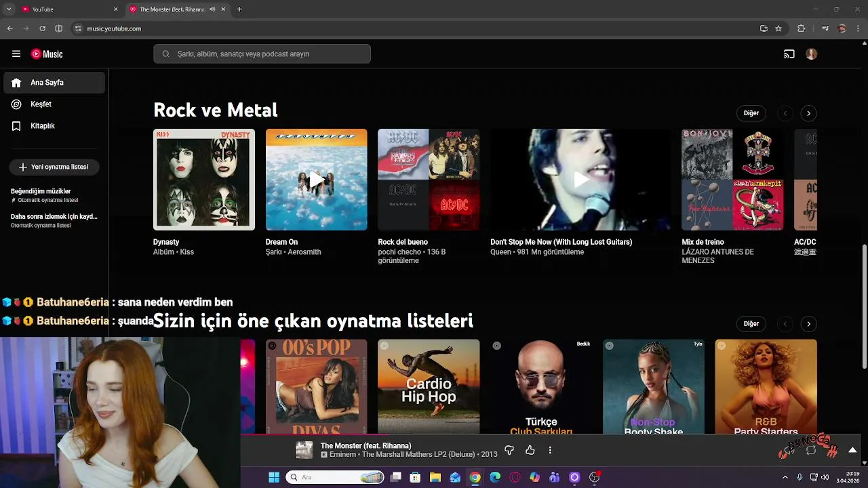
Task: Open 00's POP Divas playlist
Action: [317, 386]
